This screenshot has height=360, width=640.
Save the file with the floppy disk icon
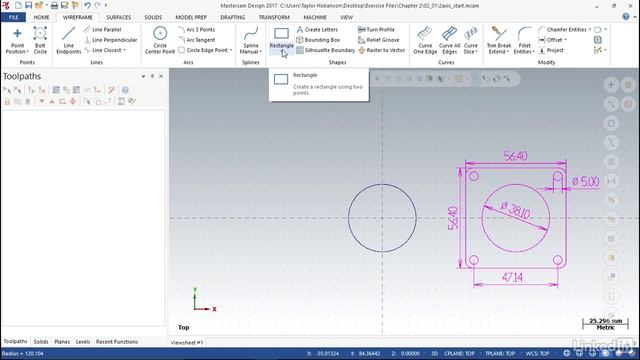(x=28, y=5)
